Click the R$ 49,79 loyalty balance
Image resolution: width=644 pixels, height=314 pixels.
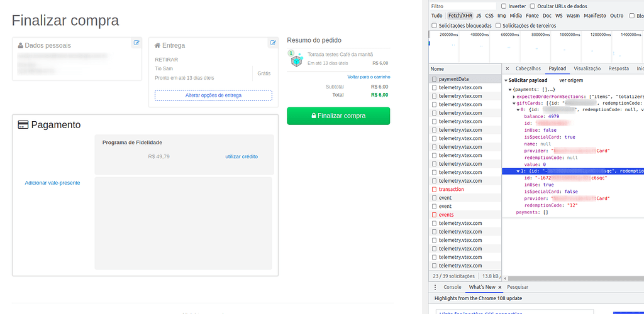pyautogui.click(x=158, y=156)
